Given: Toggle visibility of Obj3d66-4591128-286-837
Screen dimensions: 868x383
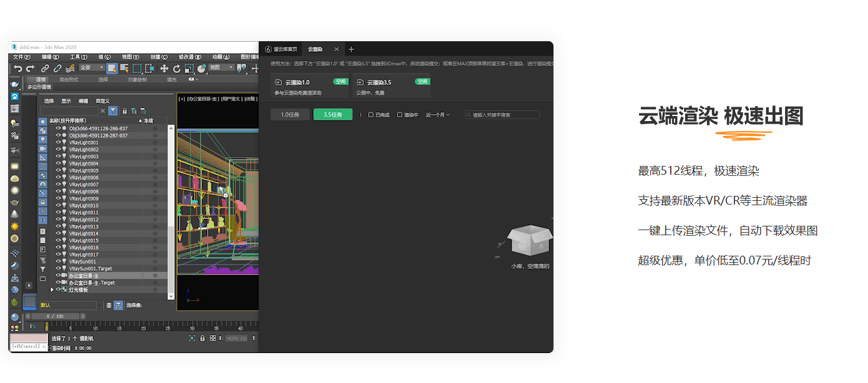Looking at the screenshot, I should [x=58, y=128].
